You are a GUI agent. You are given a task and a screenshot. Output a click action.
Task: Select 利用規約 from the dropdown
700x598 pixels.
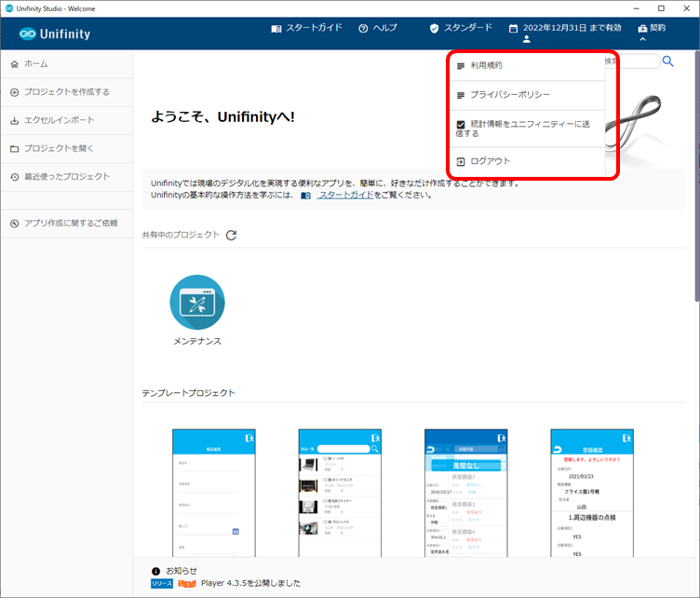tap(486, 65)
